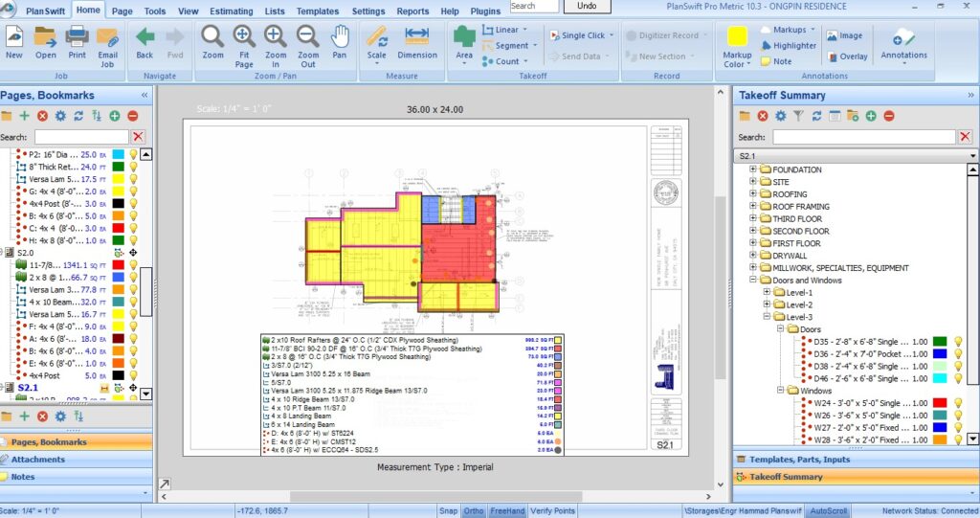Clear the Takeoff Summary search with the X

[965, 137]
